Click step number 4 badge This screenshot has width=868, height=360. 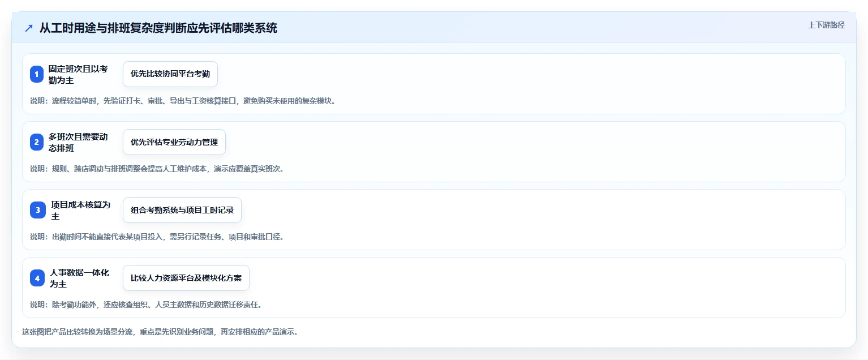pos(37,278)
